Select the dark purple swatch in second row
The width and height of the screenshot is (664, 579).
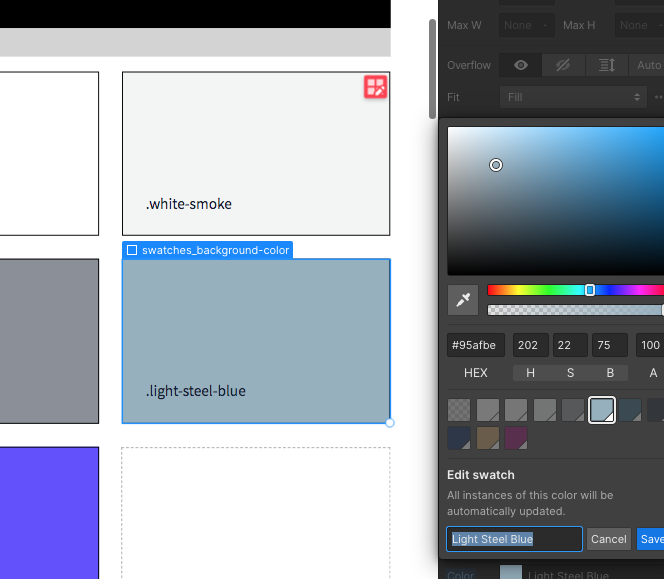(x=516, y=438)
